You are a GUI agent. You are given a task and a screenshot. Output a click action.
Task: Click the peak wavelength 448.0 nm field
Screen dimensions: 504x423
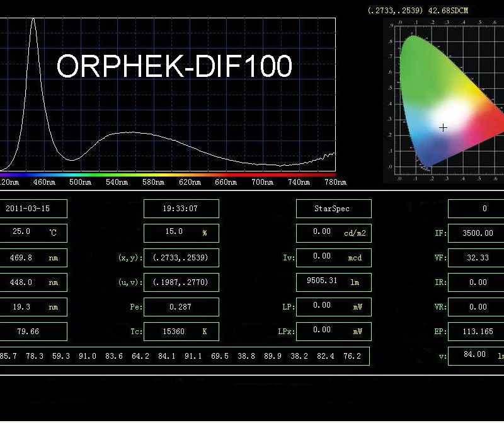click(33, 282)
